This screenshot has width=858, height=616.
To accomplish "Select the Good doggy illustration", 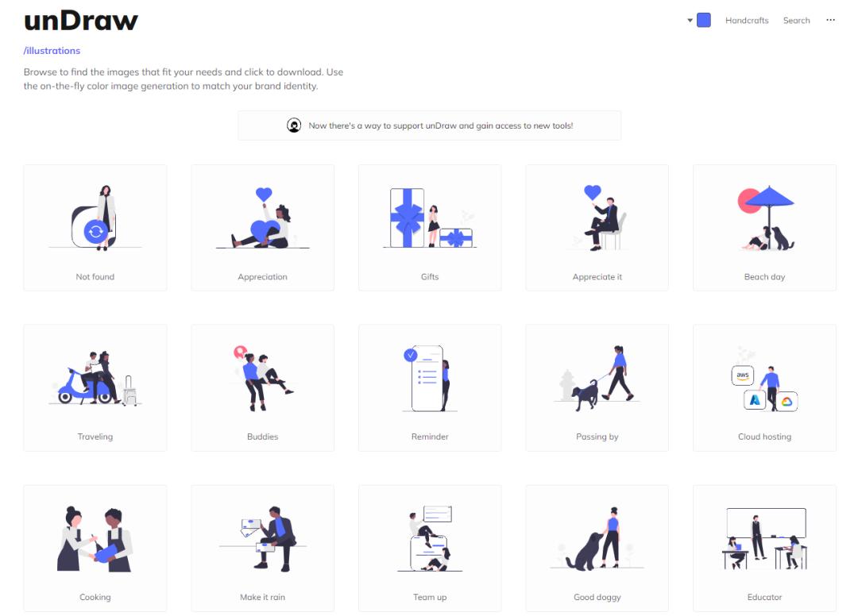I will (597, 549).
